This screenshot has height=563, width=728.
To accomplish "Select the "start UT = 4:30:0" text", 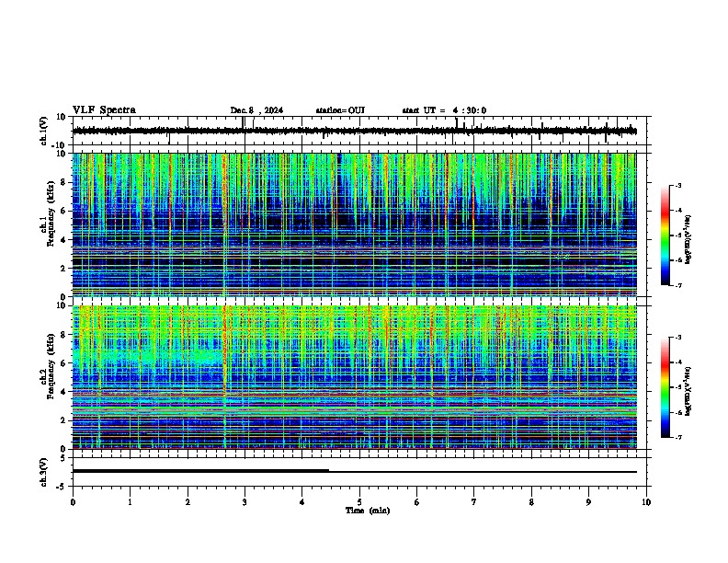I will pos(444,110).
